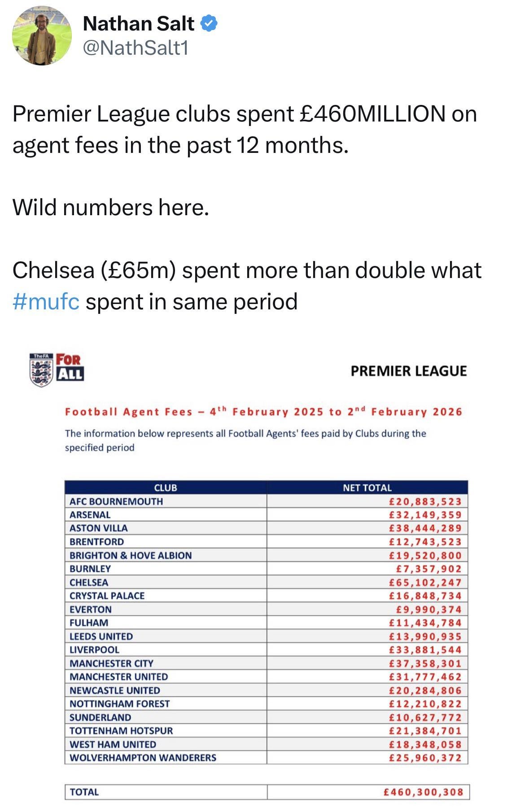Click the FA For All crest logo
The height and width of the screenshot is (812, 529).
pyautogui.click(x=57, y=369)
